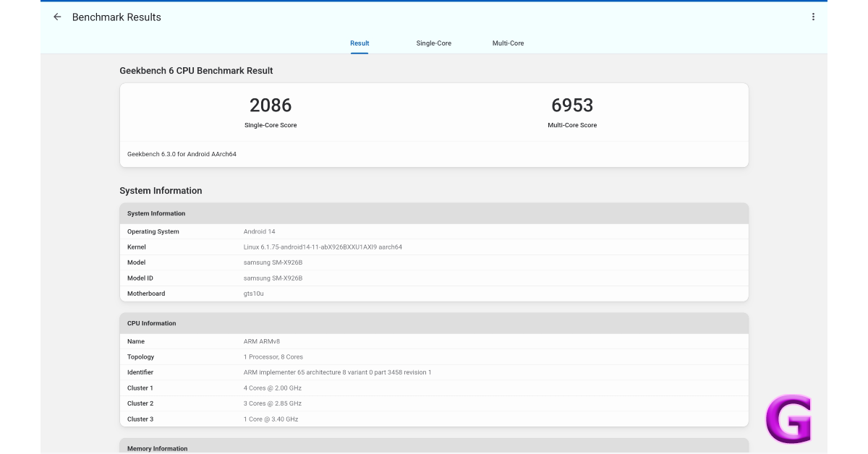This screenshot has width=868, height=454.
Task: Click the Single-Core Score label
Action: coord(271,125)
